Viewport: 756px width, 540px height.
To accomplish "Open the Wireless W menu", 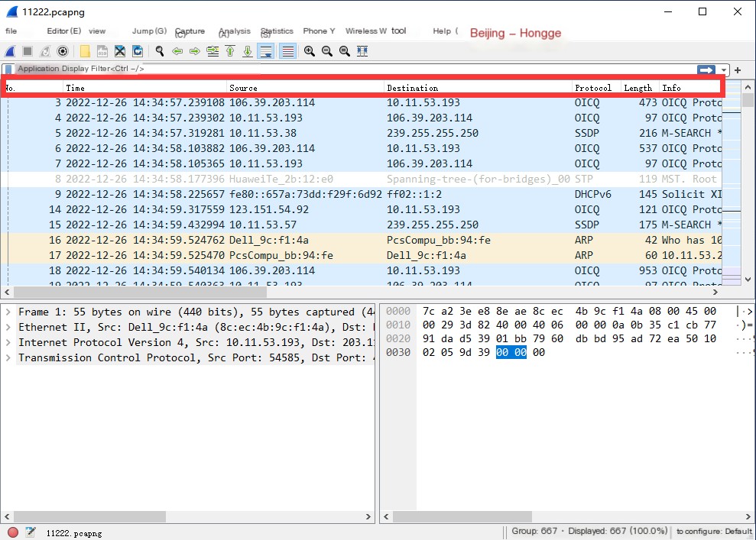I will click(x=365, y=31).
